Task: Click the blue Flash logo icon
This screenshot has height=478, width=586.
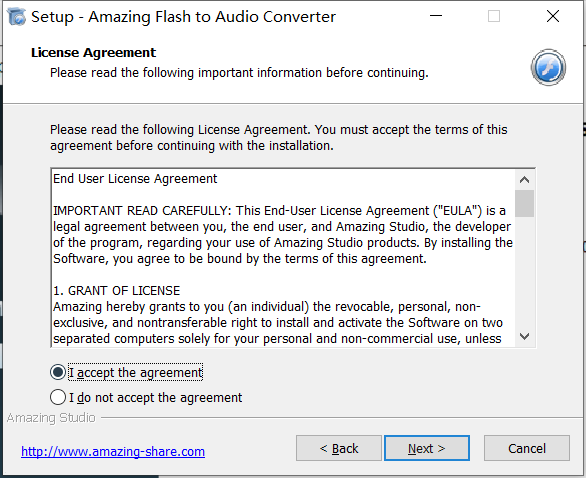Action: 548,68
